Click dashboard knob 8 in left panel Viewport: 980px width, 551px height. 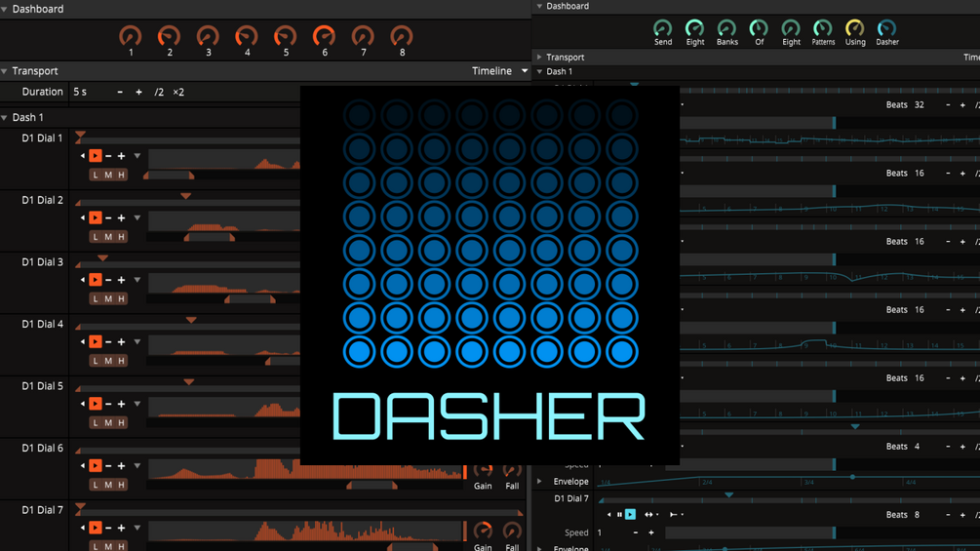click(402, 36)
